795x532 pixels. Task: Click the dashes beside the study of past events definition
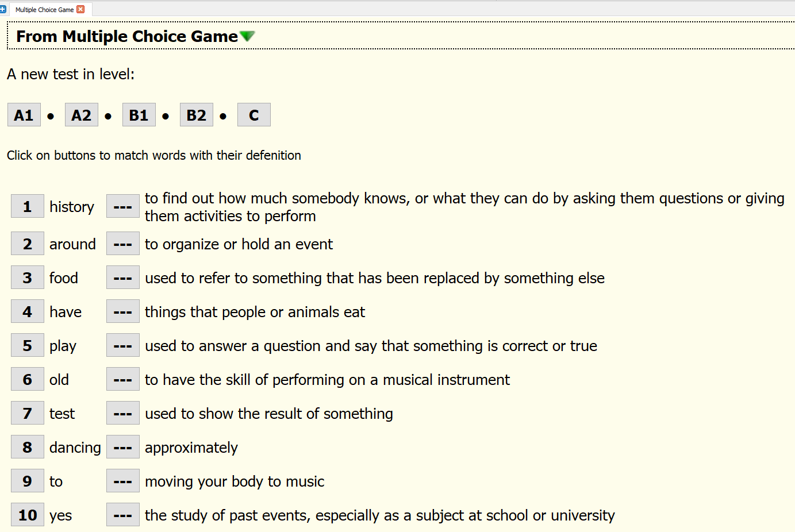pyautogui.click(x=122, y=515)
